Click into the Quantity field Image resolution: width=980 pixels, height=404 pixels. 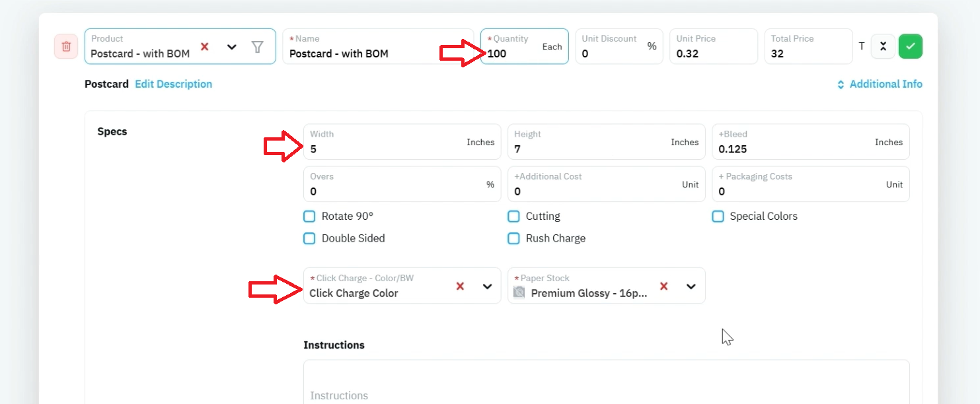pos(525,46)
